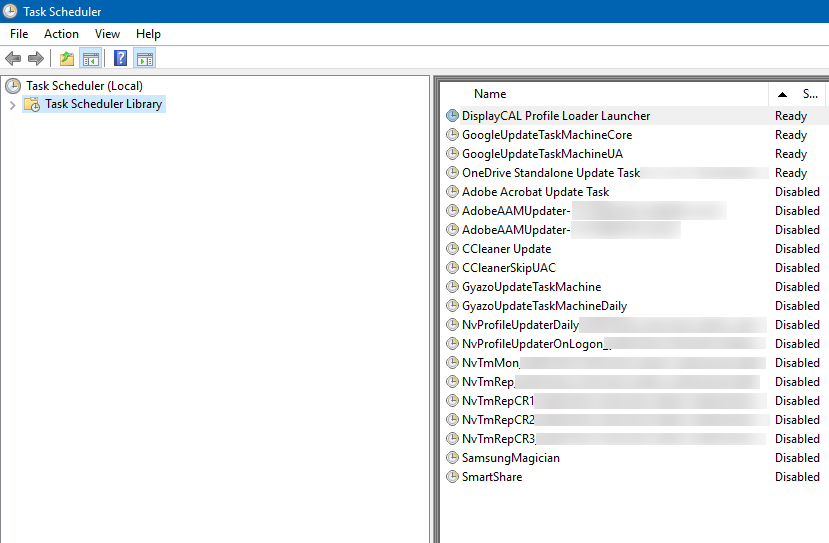This screenshot has width=829, height=543.
Task: Click the clock icon beside NvTmRepCR1
Action: 452,401
